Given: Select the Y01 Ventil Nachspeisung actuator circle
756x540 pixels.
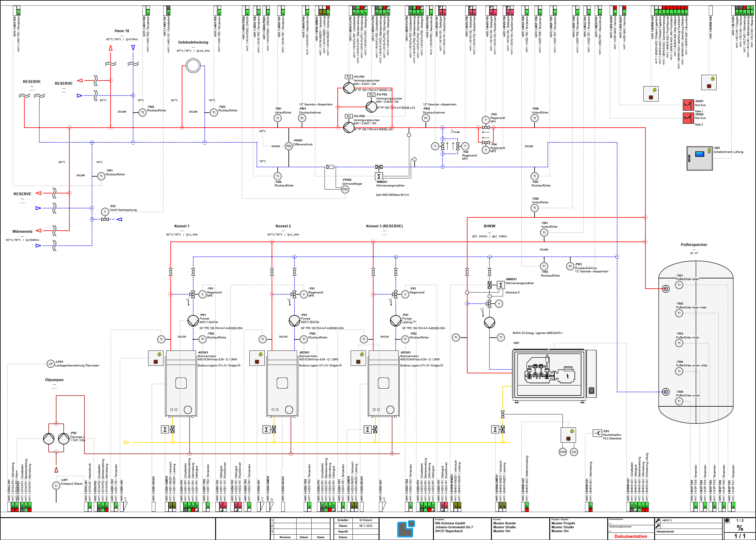Looking at the screenshot, I should click(x=105, y=212).
